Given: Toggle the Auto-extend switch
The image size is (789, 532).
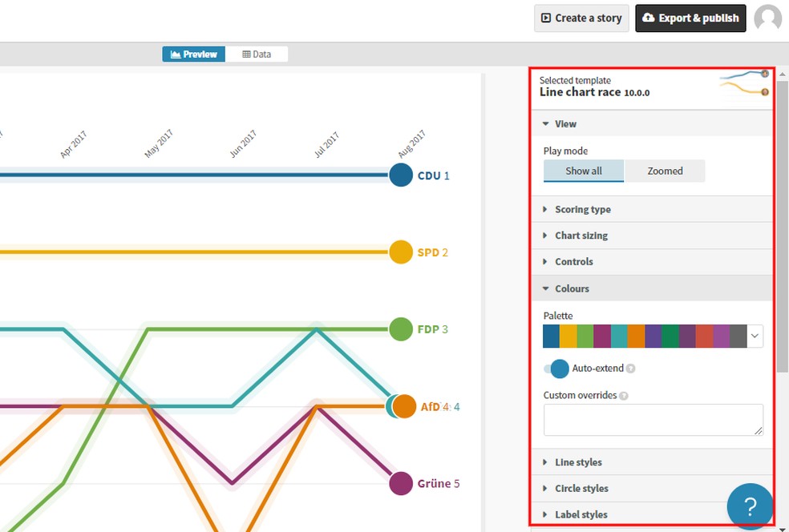Looking at the screenshot, I should coord(556,369).
